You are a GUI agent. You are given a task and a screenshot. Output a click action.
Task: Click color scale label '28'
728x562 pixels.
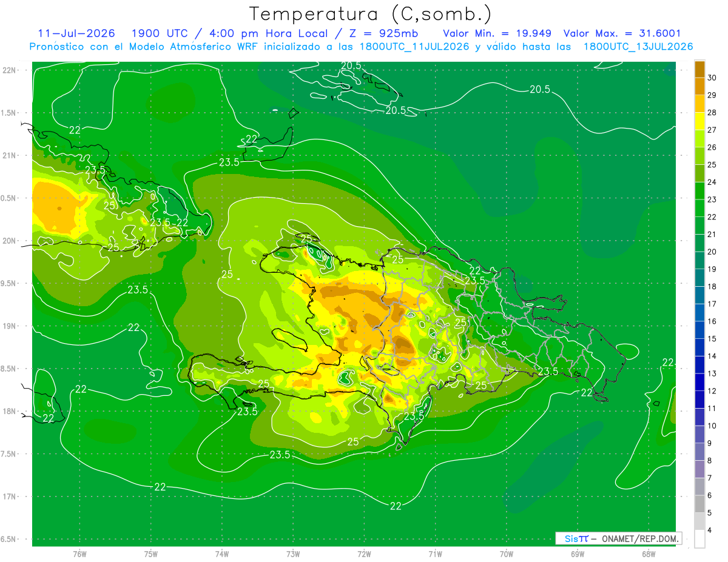713,113
